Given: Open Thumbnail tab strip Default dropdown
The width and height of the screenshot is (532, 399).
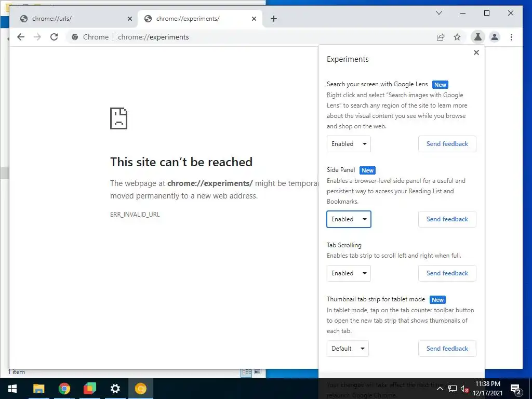Looking at the screenshot, I should 348,349.
